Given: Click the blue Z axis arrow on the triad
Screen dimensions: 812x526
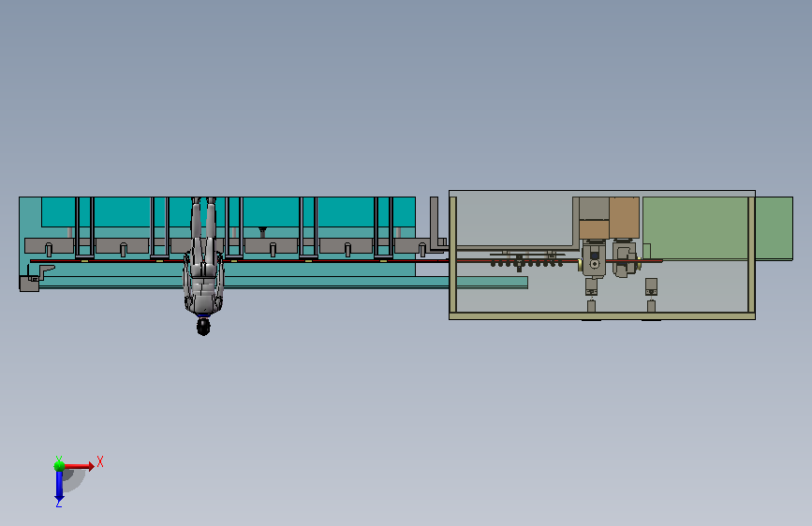Looking at the screenshot, I should [58, 486].
